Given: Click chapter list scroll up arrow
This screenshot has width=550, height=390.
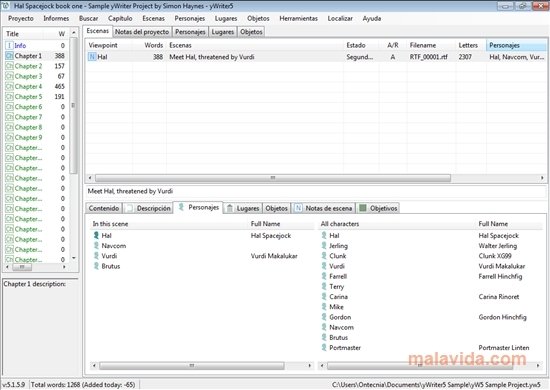Looking at the screenshot, I should [74, 33].
